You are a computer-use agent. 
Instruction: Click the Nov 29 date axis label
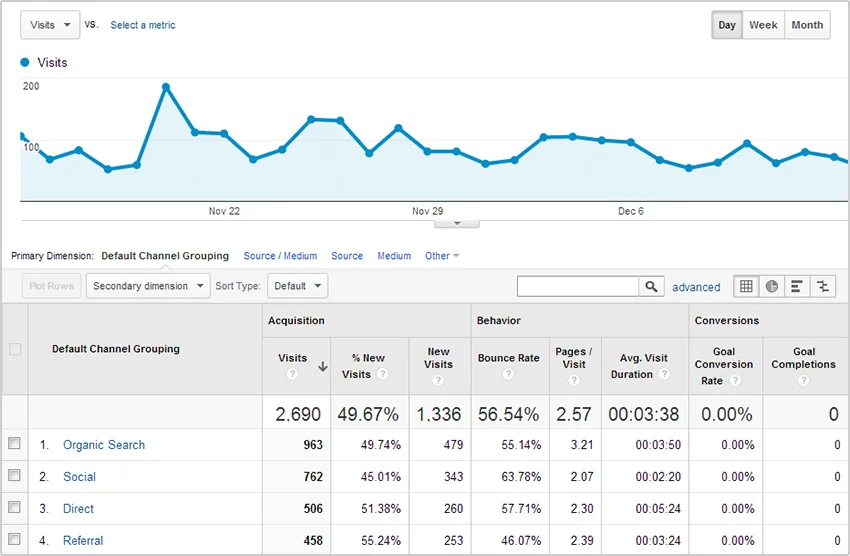tap(428, 211)
